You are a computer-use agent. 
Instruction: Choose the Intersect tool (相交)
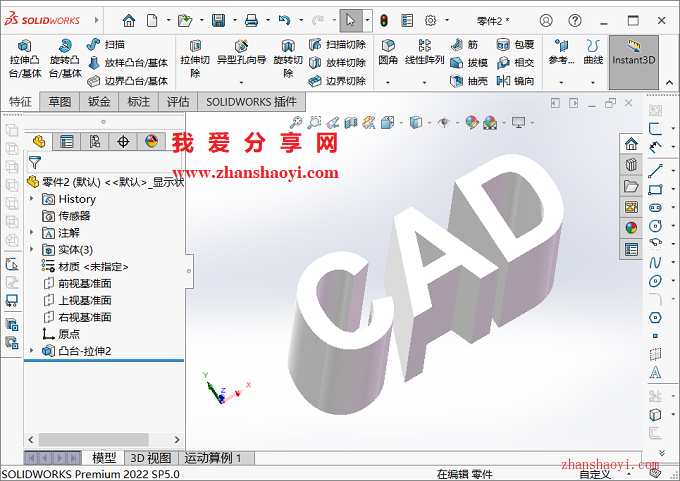coord(515,63)
